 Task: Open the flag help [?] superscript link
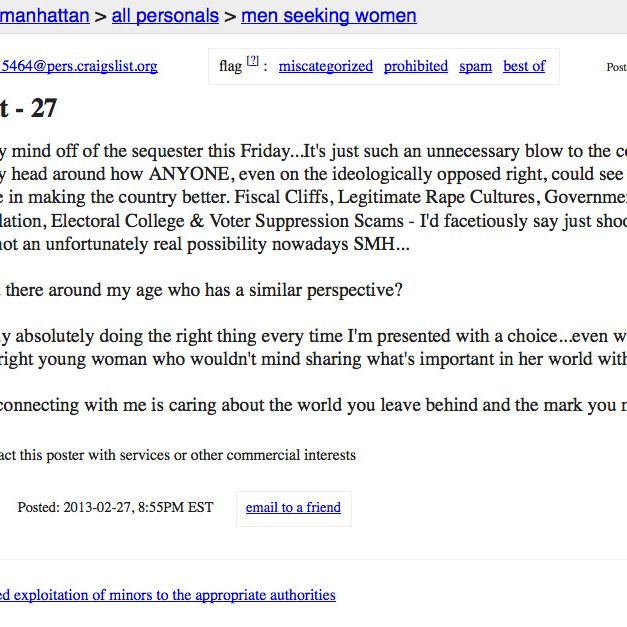pyautogui.click(x=252, y=61)
